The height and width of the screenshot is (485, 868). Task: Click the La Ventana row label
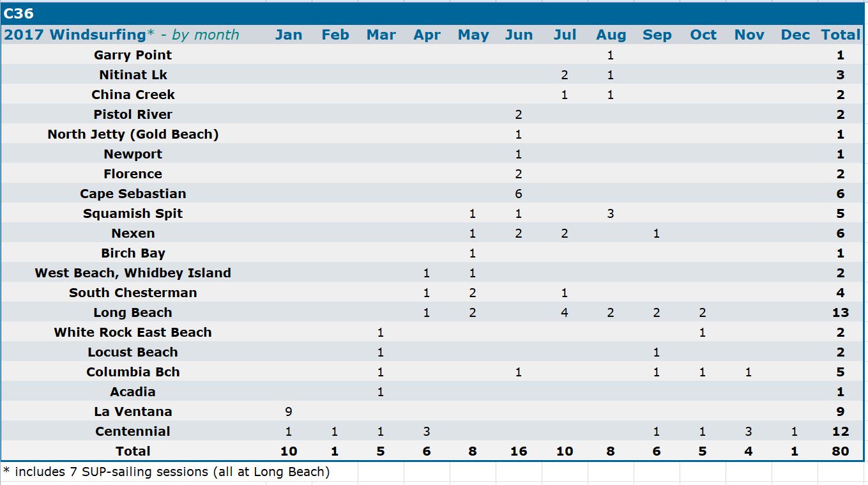pyautogui.click(x=133, y=412)
